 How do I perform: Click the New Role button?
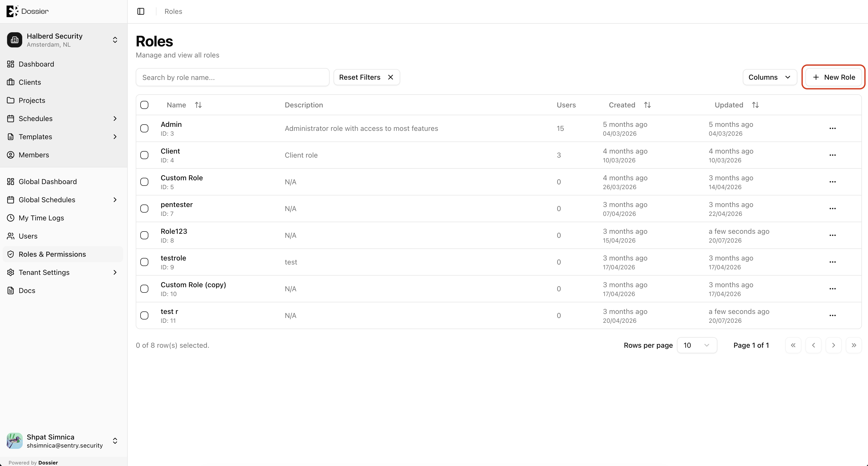coord(833,77)
